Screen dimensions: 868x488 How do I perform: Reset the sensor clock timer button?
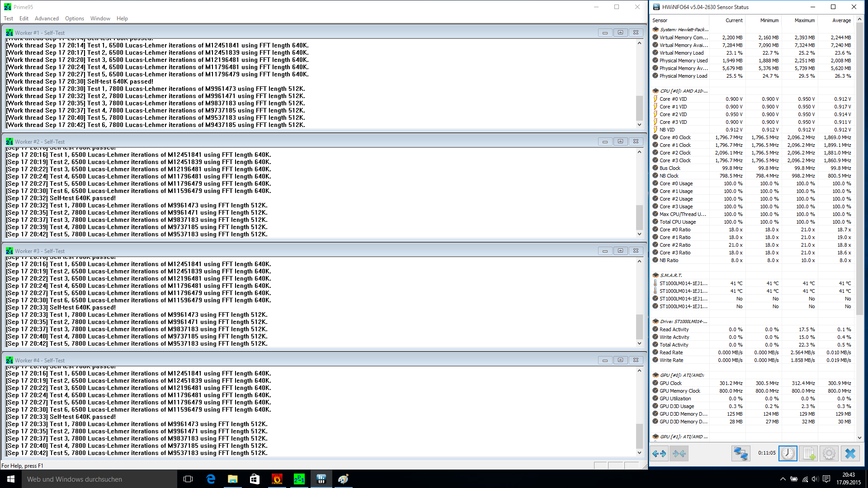[x=788, y=453]
